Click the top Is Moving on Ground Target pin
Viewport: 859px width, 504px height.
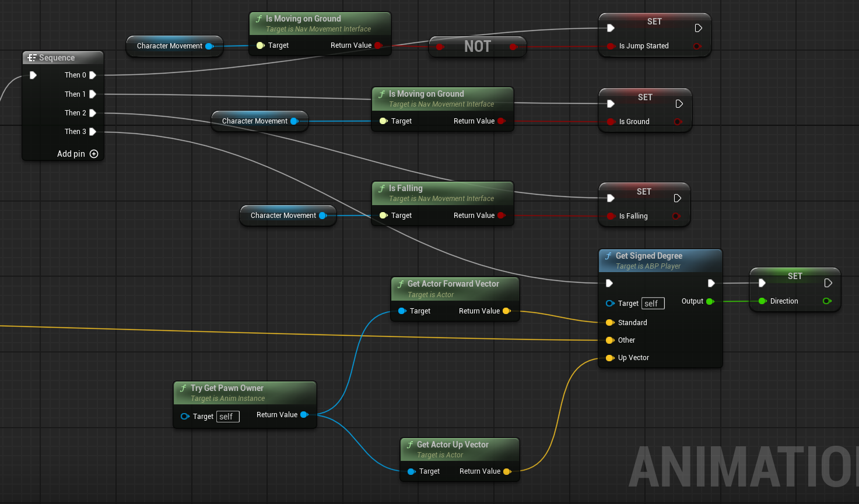260,45
